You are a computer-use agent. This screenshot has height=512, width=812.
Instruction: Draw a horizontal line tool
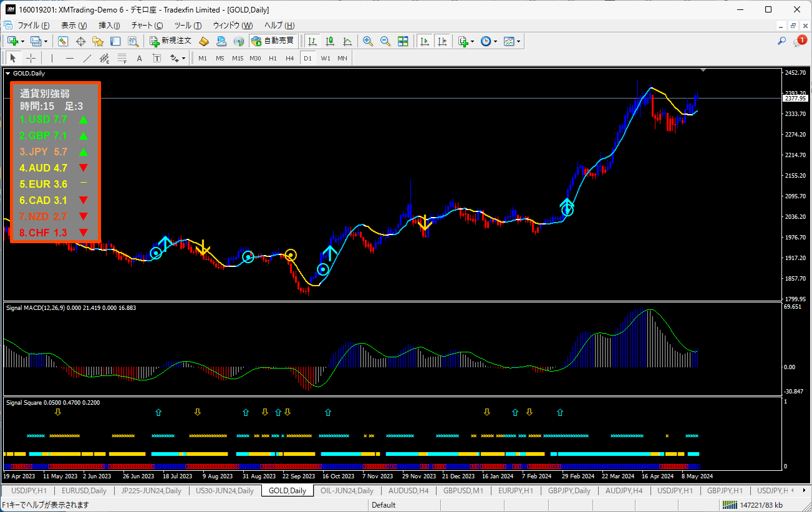coord(69,58)
